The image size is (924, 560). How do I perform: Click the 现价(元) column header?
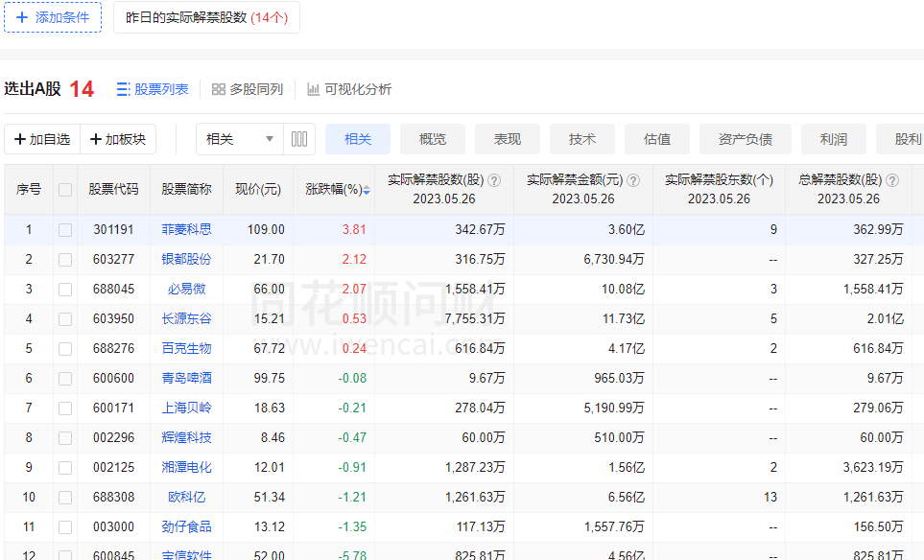point(258,189)
